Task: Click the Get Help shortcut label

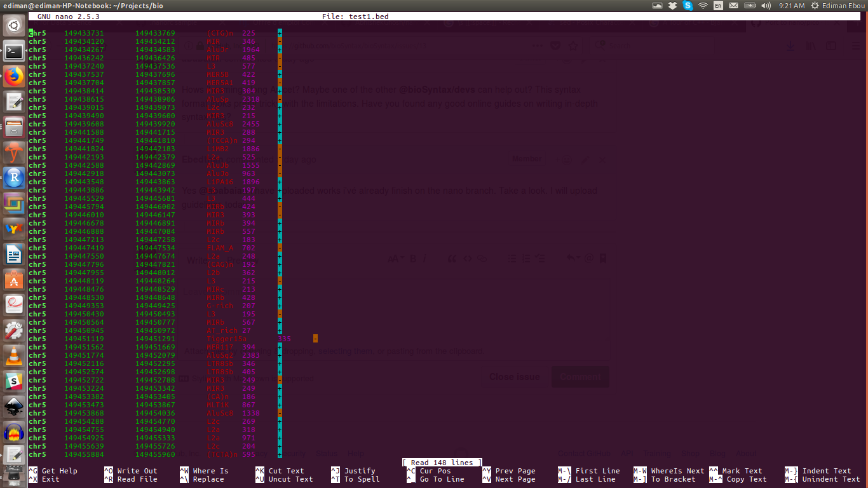Action: click(59, 471)
